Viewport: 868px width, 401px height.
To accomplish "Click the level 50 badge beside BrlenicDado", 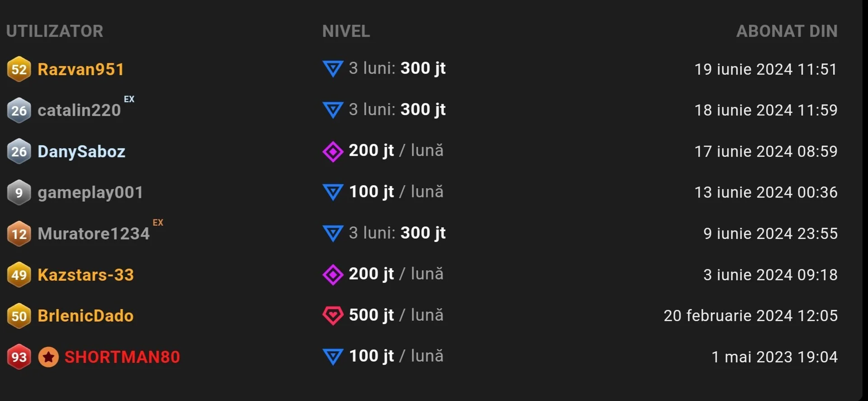I will (x=19, y=316).
